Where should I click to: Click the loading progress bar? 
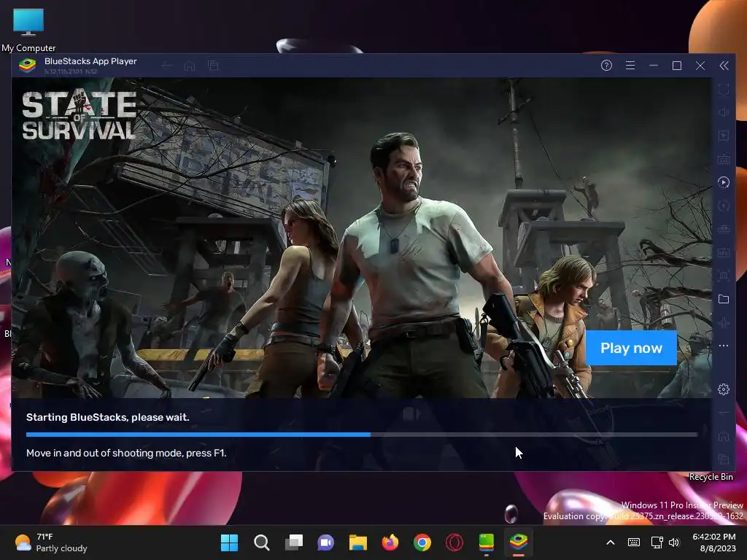[x=362, y=435]
